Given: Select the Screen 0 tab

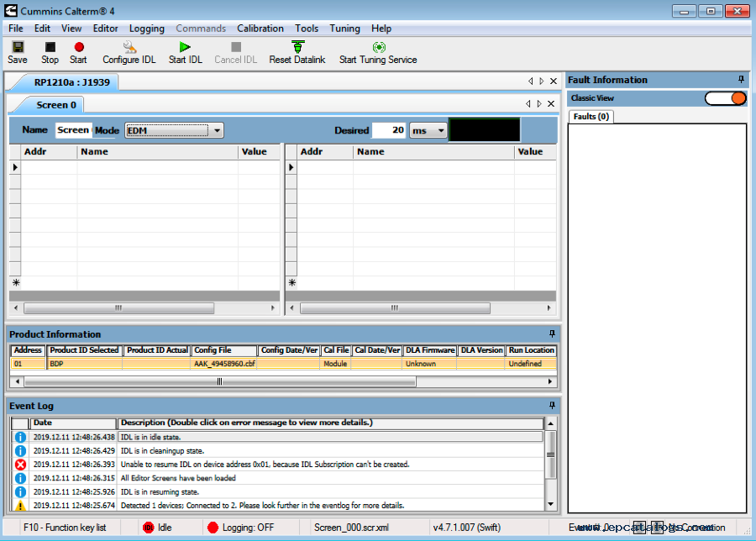Looking at the screenshot, I should (x=56, y=105).
